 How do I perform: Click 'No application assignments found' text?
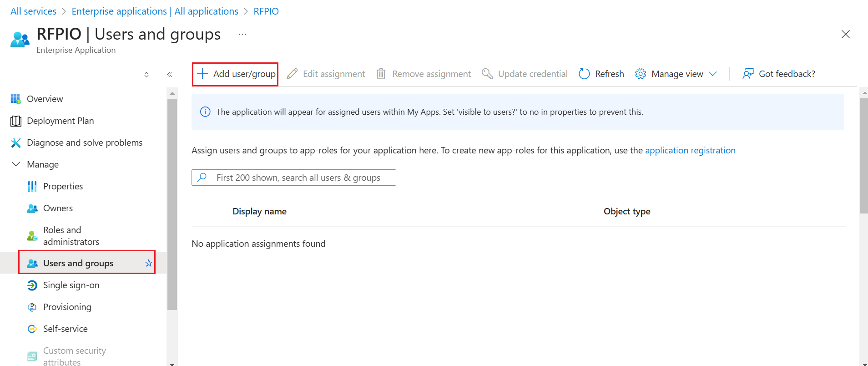(258, 244)
